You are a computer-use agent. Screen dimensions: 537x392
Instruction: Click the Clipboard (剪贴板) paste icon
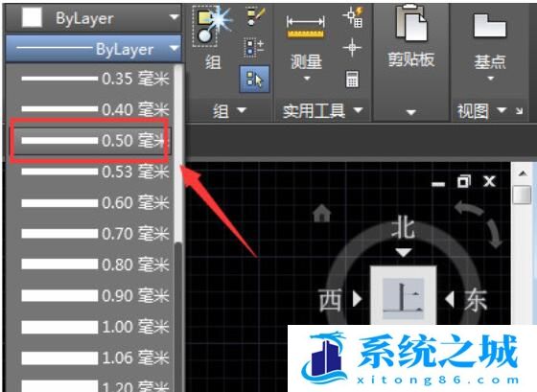[x=411, y=23]
